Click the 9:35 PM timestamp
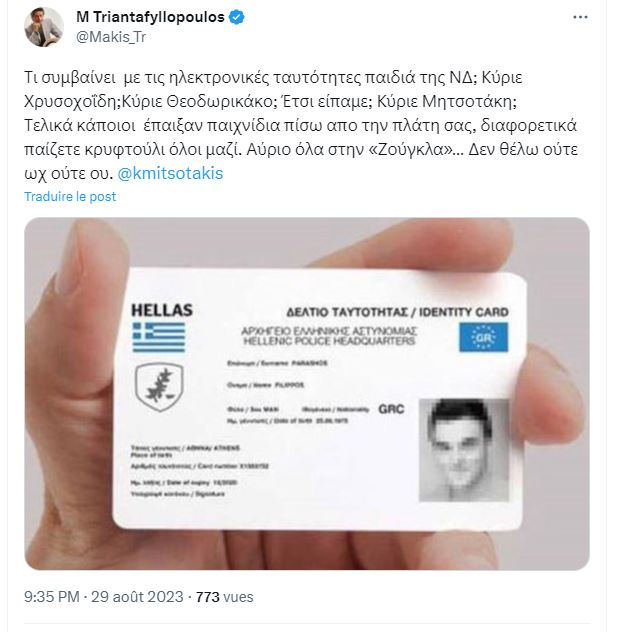This screenshot has width=632, height=632. 51,597
